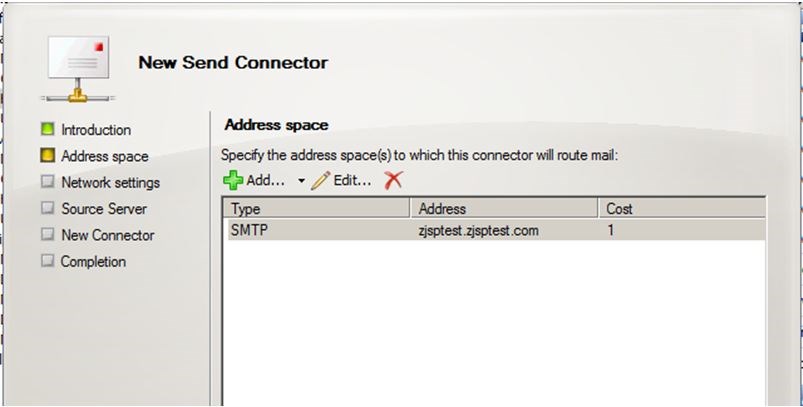803x407 pixels.
Task: Click the Send Connector mail icon
Action: (78, 69)
